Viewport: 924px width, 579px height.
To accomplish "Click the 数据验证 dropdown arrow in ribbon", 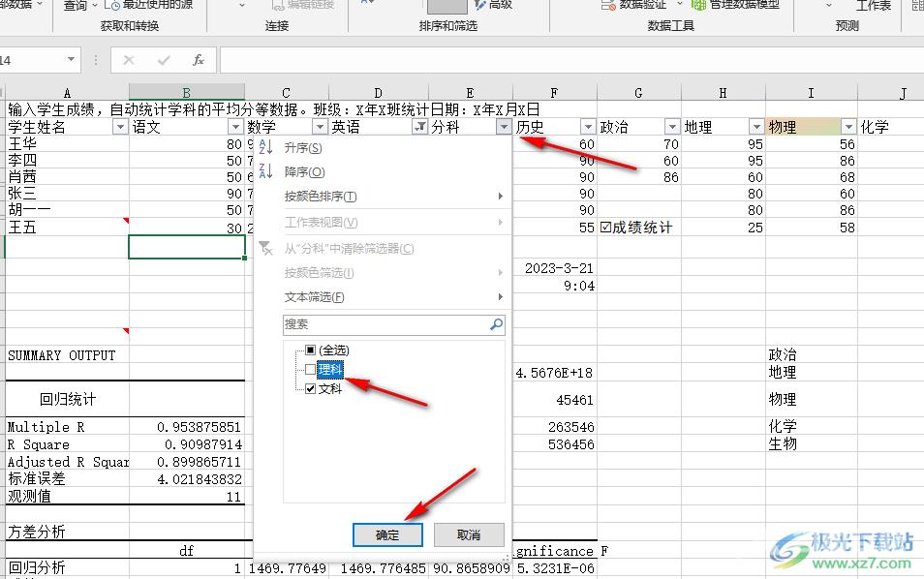I will click(680, 4).
